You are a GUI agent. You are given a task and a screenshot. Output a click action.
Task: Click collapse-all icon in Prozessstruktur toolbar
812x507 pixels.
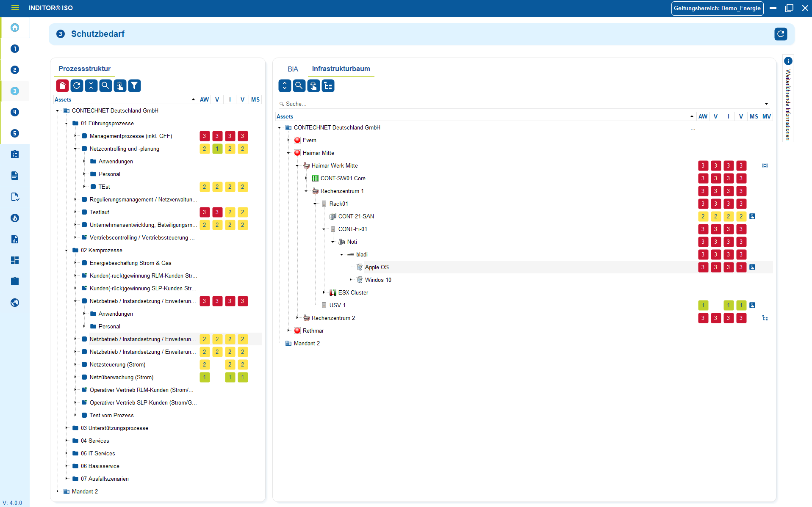[x=91, y=86]
